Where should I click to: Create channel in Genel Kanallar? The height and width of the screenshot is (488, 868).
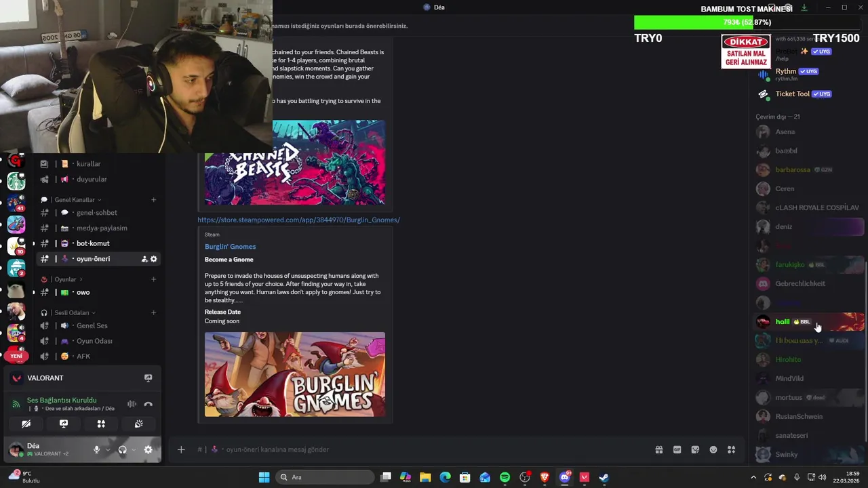point(154,200)
